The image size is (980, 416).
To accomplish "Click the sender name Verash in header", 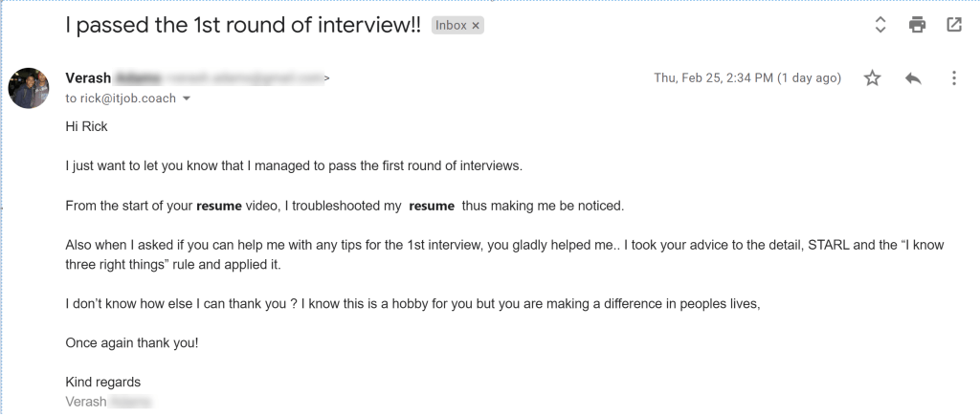I will coord(88,78).
